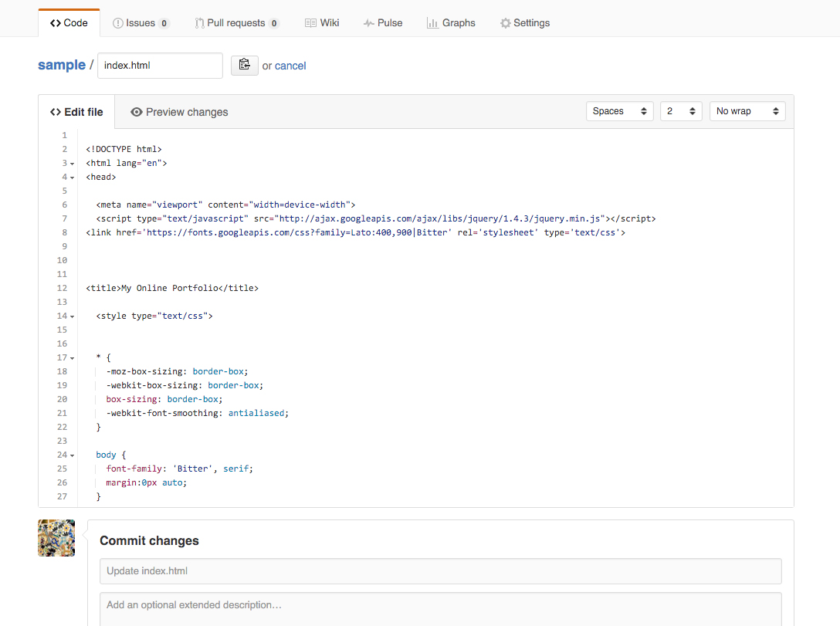
Task: Open the Code tab
Action: tap(69, 23)
